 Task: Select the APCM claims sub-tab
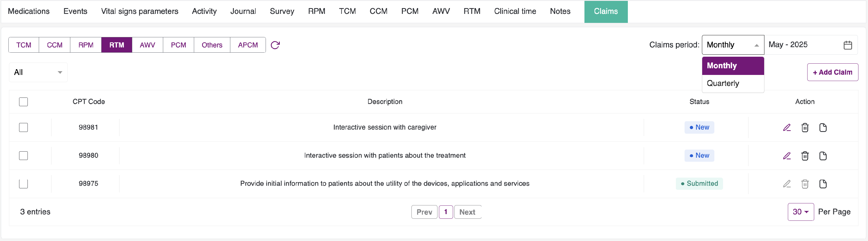(248, 45)
